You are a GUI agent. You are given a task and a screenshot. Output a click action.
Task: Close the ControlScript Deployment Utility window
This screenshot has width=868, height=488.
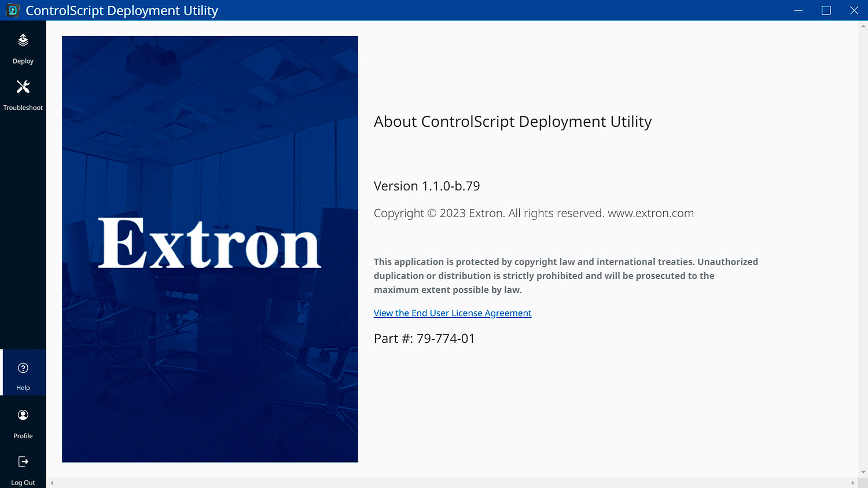click(x=854, y=10)
